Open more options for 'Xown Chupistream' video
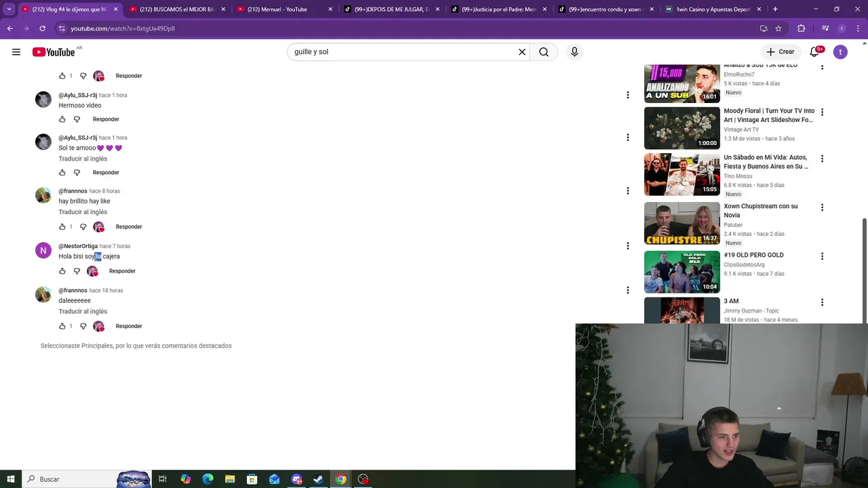Screen dimensions: 868x488 pos(822,207)
